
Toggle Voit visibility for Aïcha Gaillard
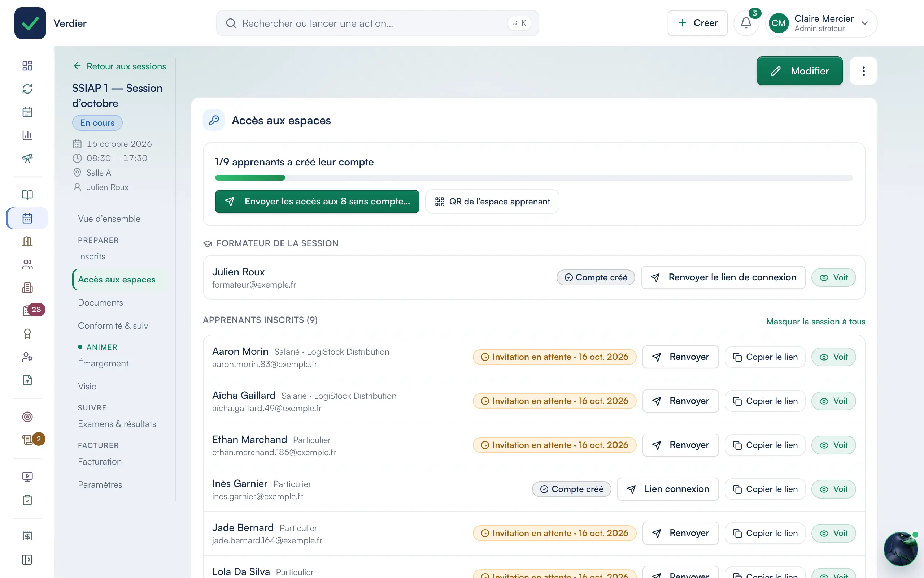833,401
